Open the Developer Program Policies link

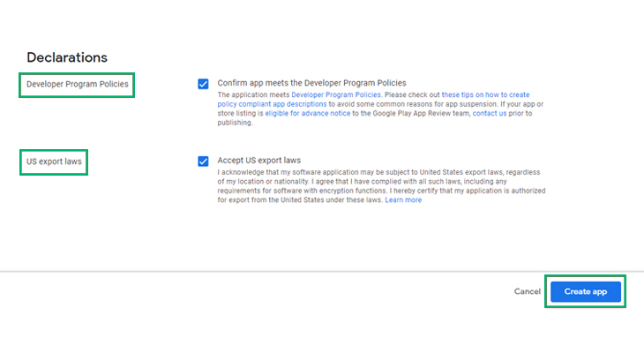point(336,94)
